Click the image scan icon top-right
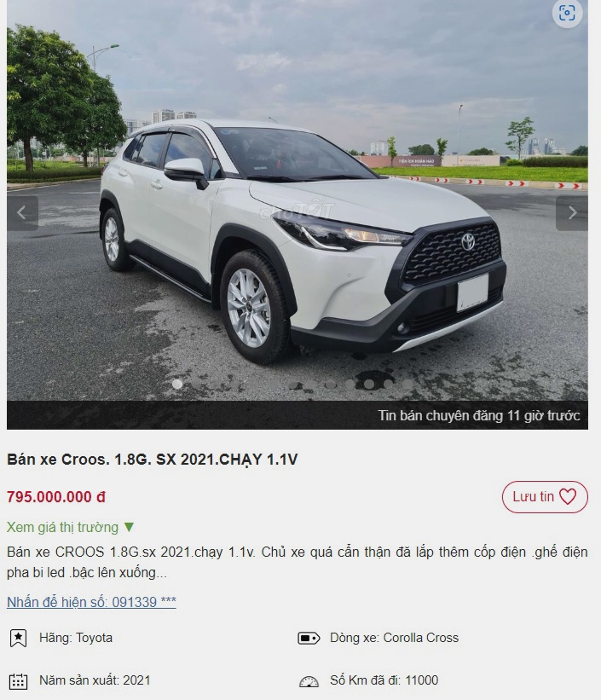Image resolution: width=601 pixels, height=700 pixels. (x=567, y=13)
